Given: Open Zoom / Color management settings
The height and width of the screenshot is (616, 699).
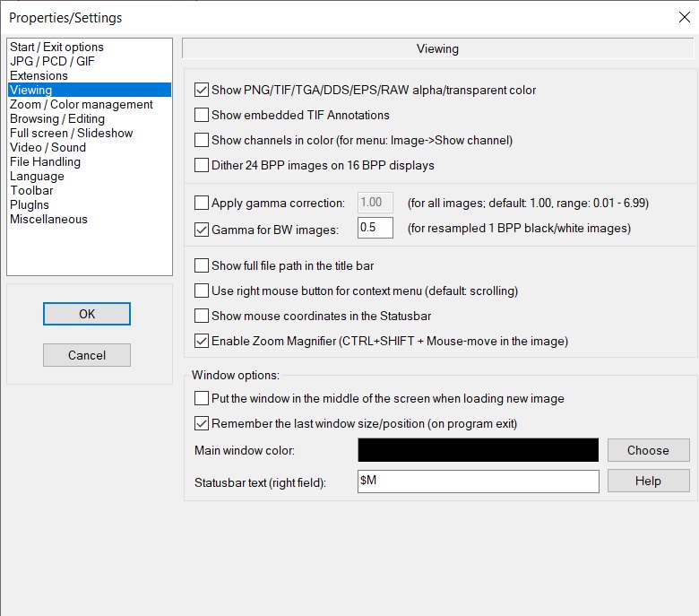Looking at the screenshot, I should [89, 104].
